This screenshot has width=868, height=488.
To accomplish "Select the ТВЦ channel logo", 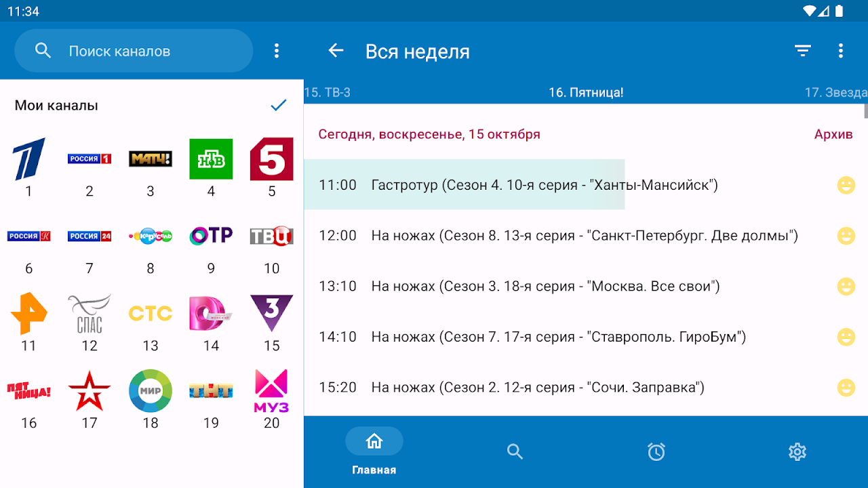I will [x=272, y=237].
